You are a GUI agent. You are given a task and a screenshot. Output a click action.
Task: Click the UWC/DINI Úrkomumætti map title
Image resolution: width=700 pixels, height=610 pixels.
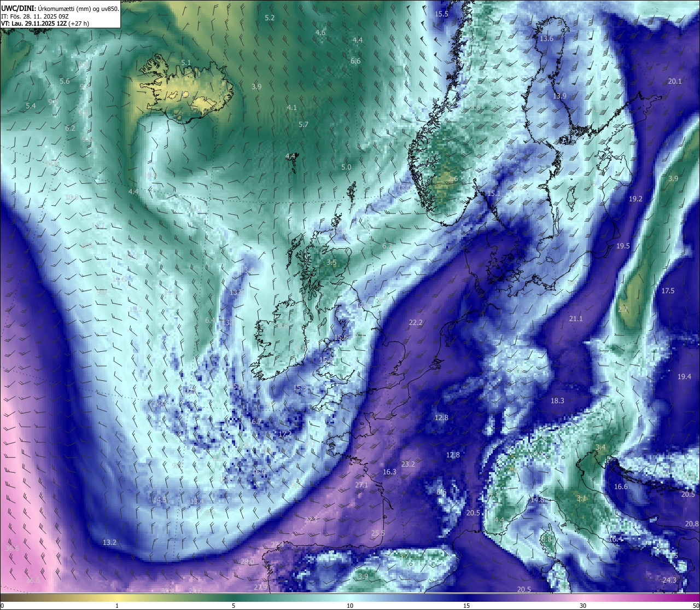[x=60, y=8]
